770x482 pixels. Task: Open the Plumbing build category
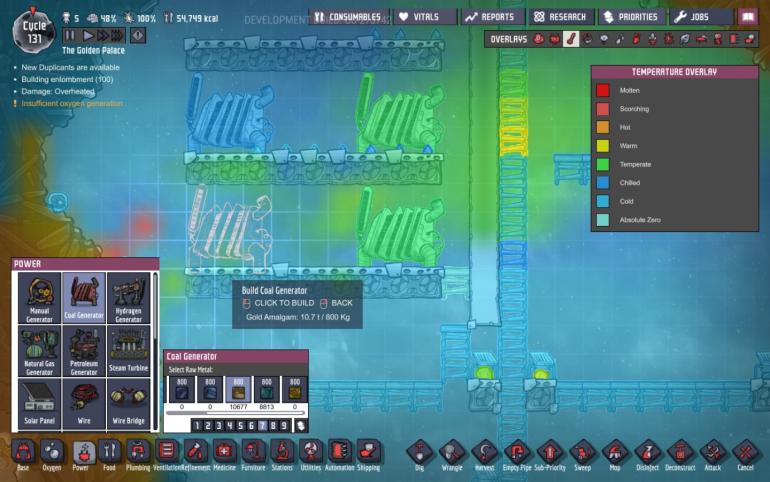click(138, 455)
